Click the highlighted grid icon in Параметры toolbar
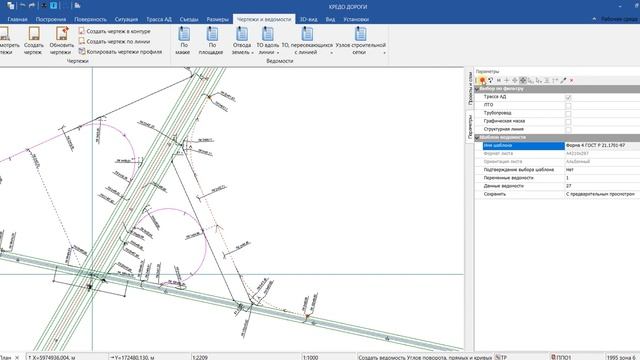The image size is (640, 360). pos(523,80)
